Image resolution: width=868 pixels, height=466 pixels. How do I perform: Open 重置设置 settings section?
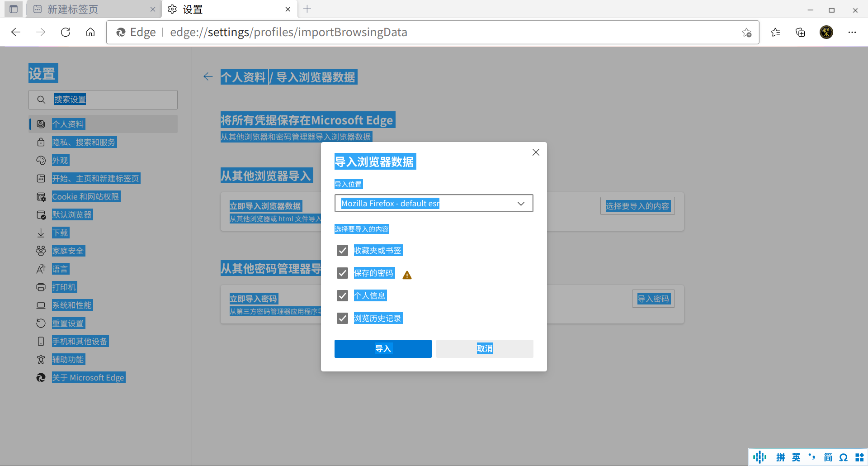pyautogui.click(x=104, y=323)
